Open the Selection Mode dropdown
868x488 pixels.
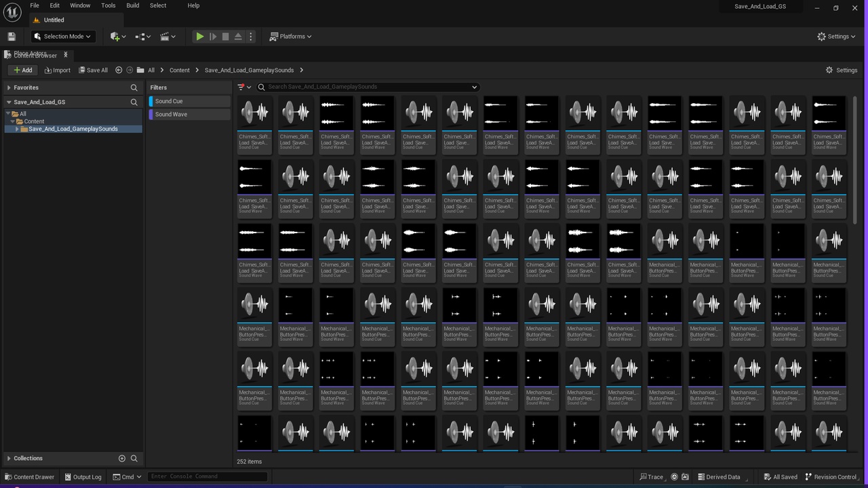(x=62, y=37)
